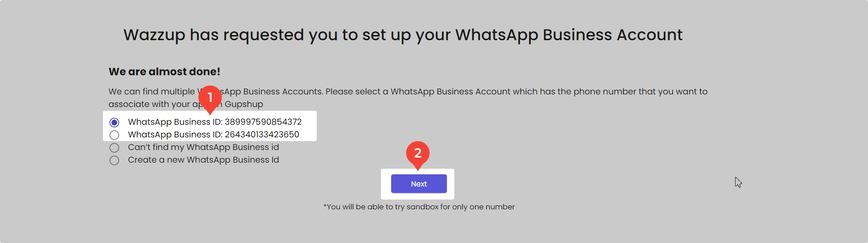Click the ID number 389997590854372 label text

coord(263,122)
